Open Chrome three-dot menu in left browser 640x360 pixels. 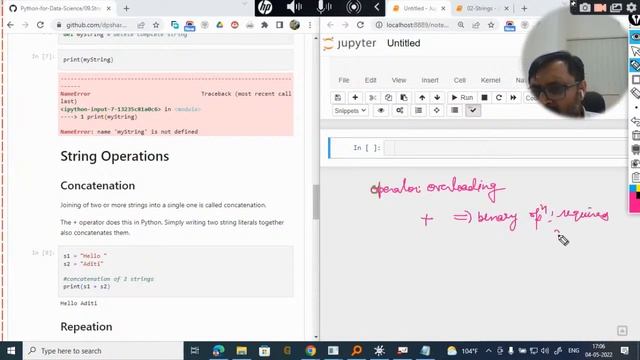(x=310, y=25)
